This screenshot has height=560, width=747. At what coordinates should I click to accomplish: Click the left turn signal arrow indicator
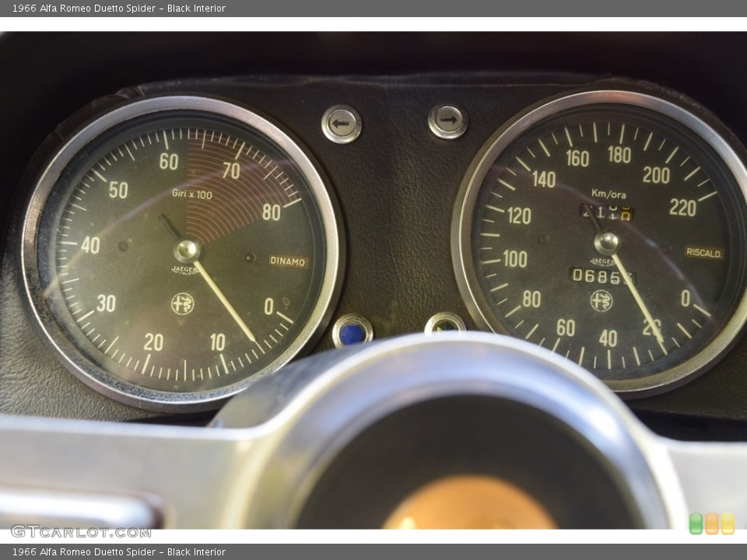[x=341, y=124]
